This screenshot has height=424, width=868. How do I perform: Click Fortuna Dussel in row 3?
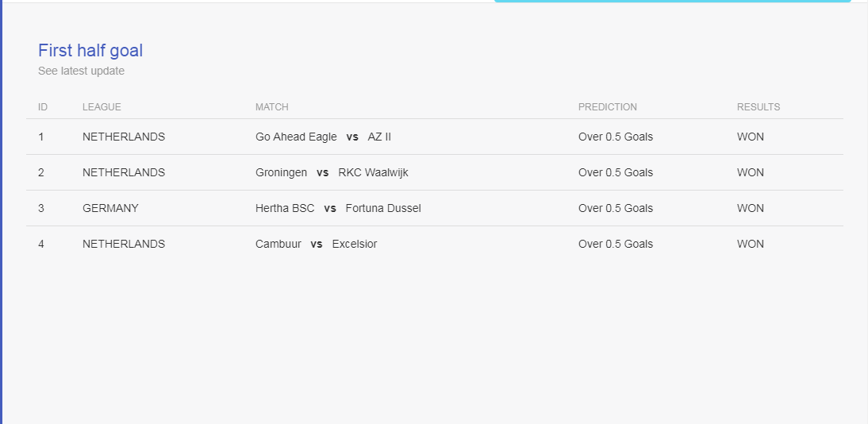click(383, 208)
